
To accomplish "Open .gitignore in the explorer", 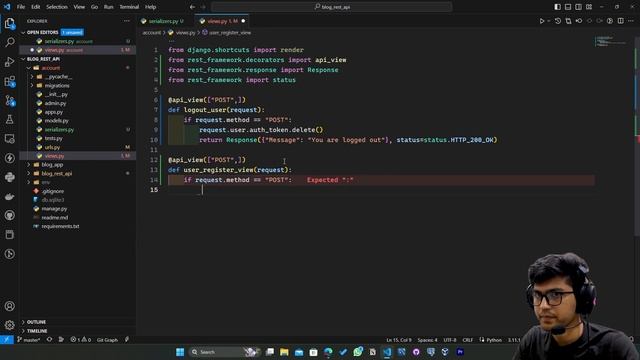I will tap(53, 191).
